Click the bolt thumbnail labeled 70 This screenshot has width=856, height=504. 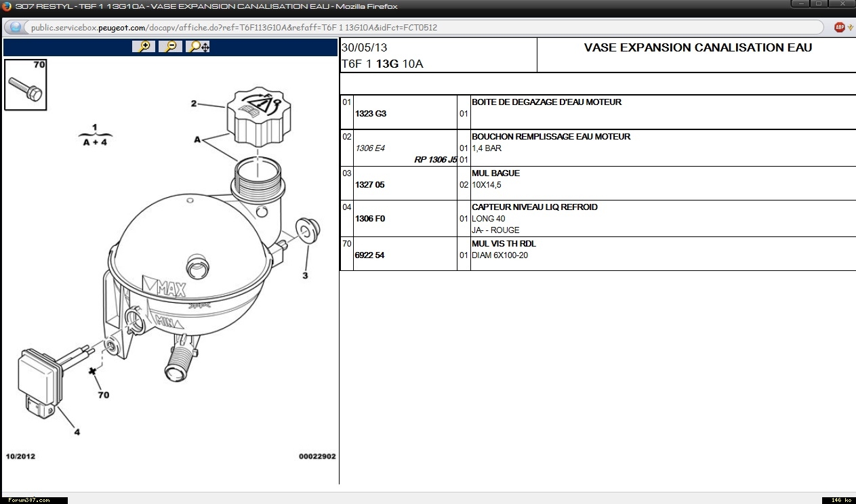tap(25, 85)
